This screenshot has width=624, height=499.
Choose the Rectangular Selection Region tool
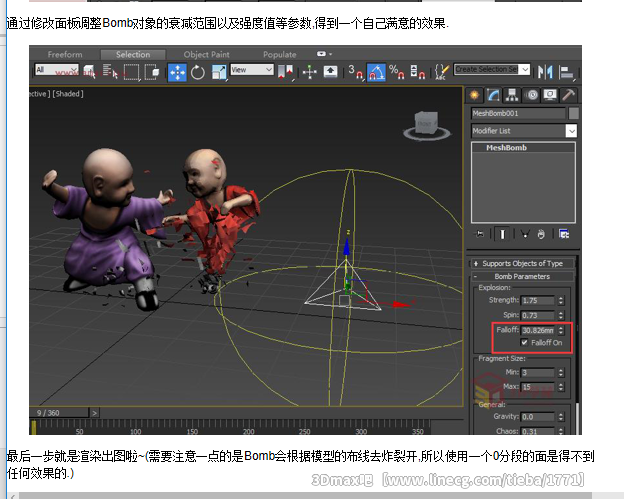[x=132, y=72]
